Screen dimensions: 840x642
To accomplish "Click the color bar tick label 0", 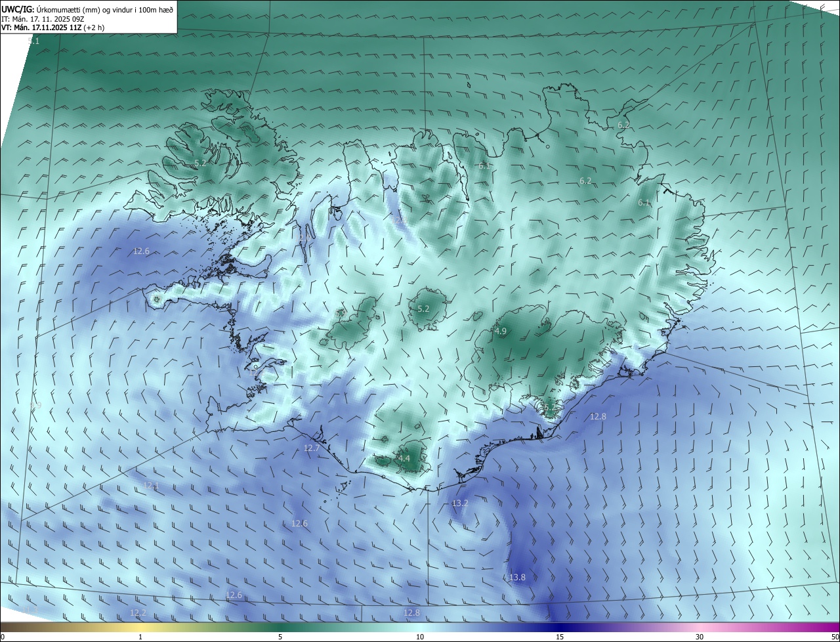I will pyautogui.click(x=3, y=637).
